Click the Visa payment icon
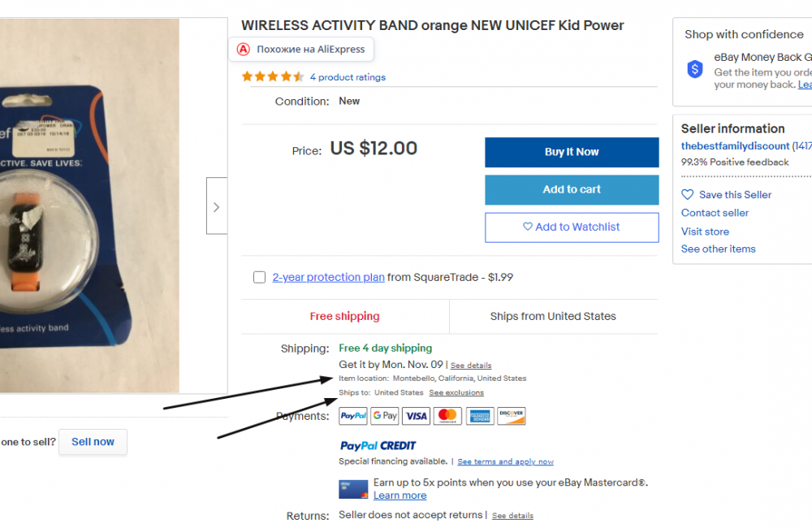 [x=416, y=415]
